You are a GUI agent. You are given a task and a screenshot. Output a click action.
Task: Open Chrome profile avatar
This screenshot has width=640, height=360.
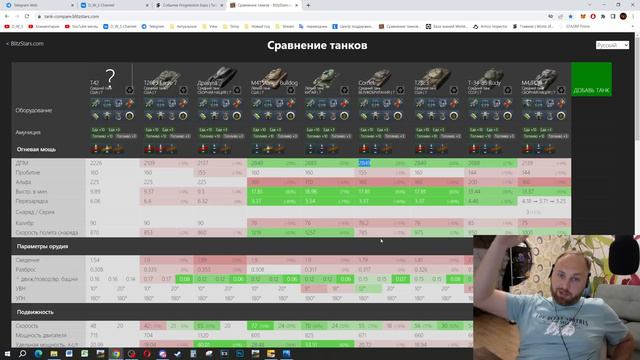tap(623, 16)
